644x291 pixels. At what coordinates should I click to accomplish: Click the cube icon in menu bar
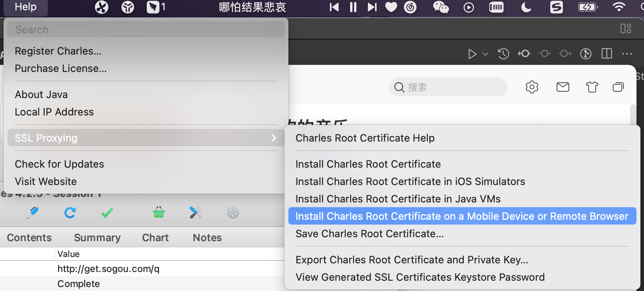pos(128,7)
